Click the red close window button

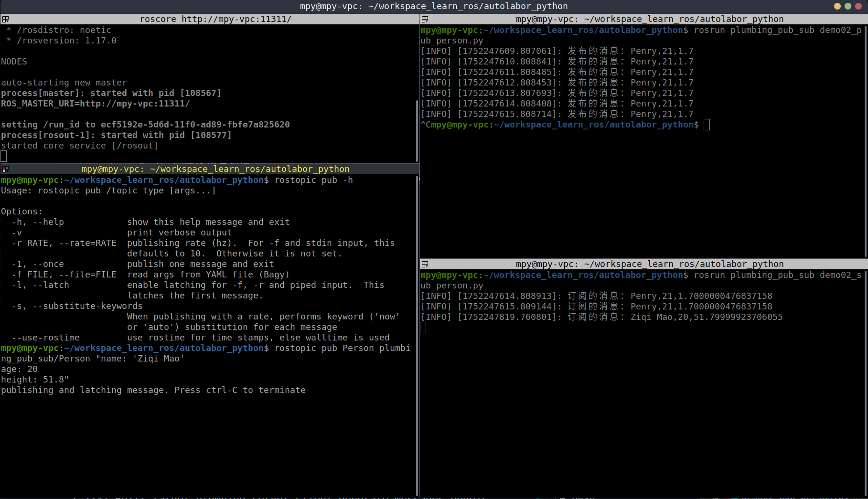pos(858,6)
